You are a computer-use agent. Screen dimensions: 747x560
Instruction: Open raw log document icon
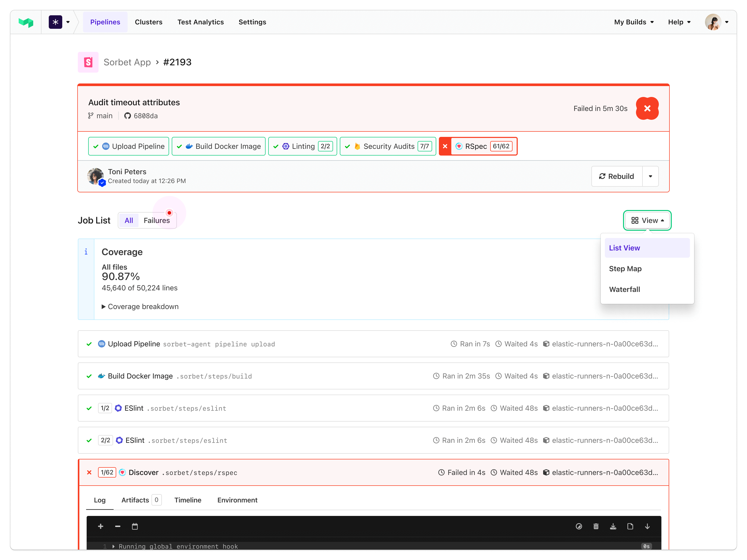[x=630, y=526]
